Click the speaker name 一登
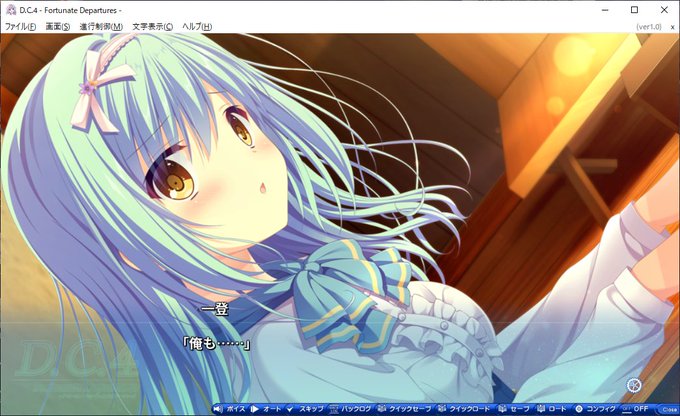680x416 pixels. click(x=215, y=309)
